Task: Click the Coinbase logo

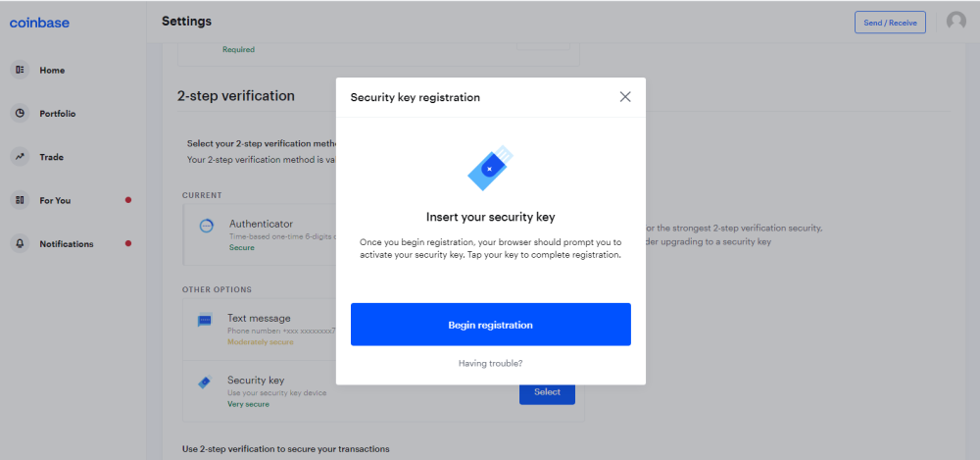Action: click(x=39, y=23)
